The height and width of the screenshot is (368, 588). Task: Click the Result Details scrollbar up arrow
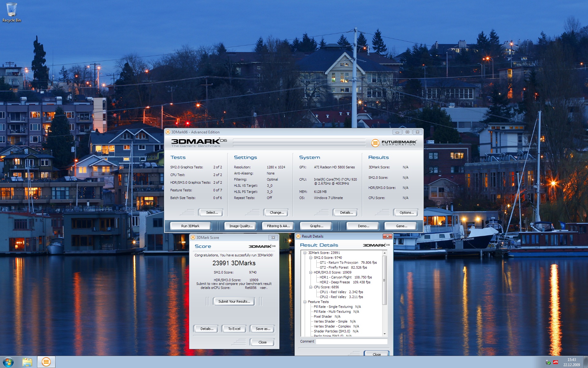pyautogui.click(x=385, y=253)
